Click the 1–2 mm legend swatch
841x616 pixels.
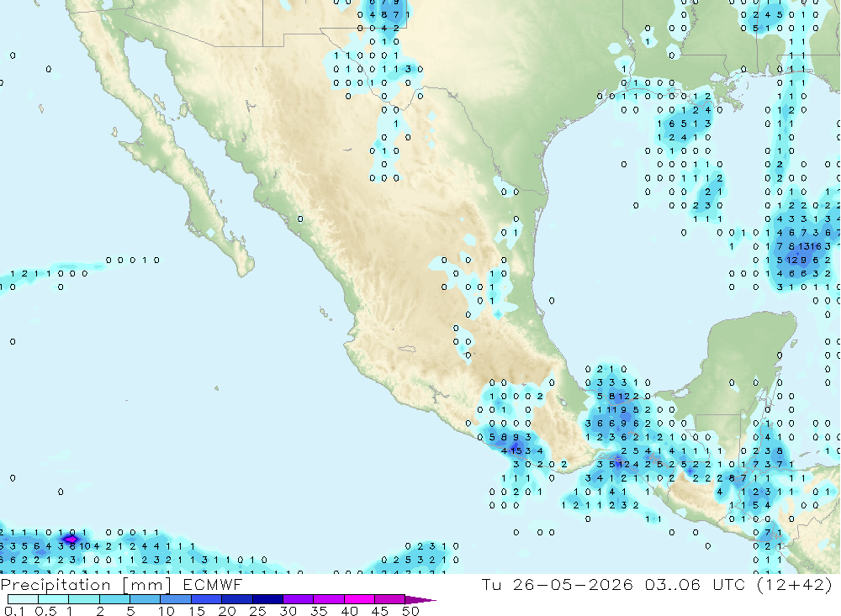84,599
